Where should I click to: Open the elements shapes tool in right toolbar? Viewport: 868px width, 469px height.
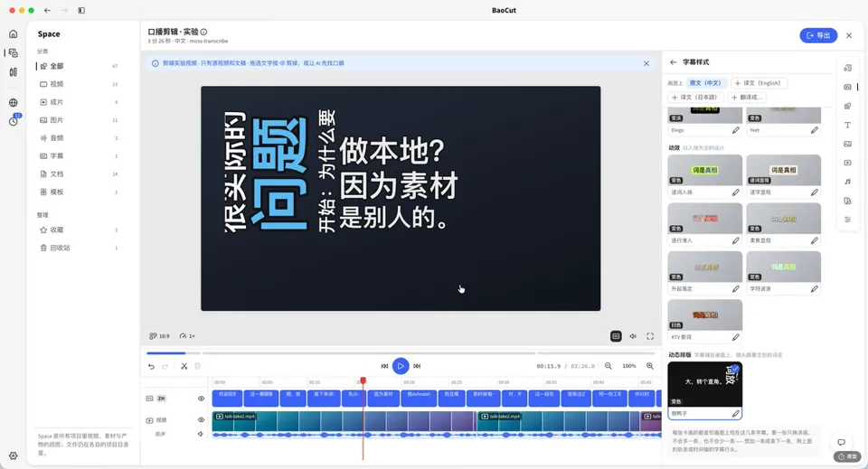coord(847,107)
